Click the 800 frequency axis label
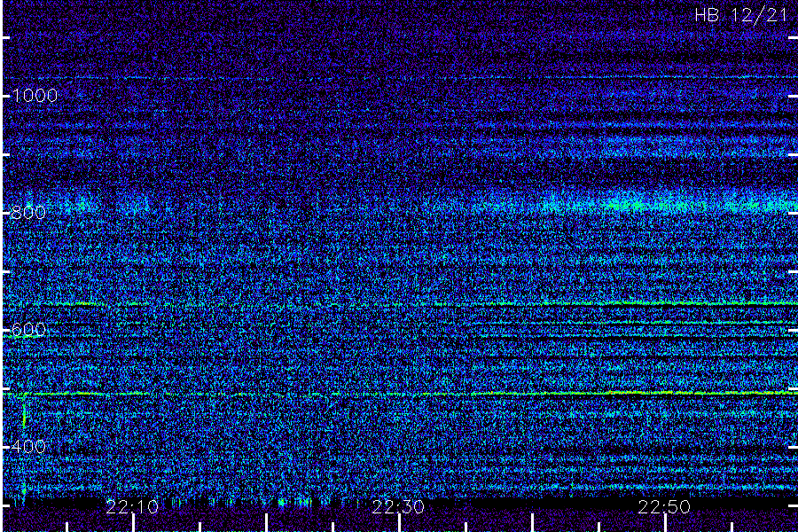Viewport: 798px width, 532px height. click(28, 212)
